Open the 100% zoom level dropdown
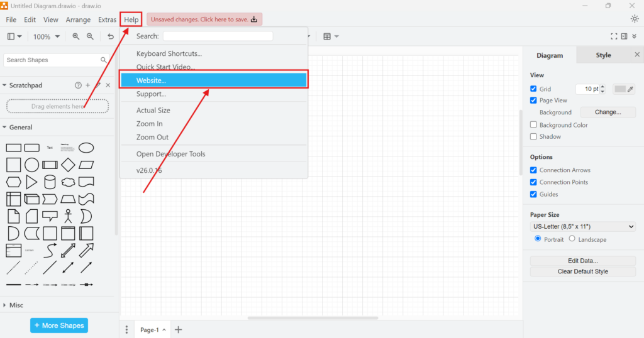Viewport: 644px width, 338px height. 47,36
